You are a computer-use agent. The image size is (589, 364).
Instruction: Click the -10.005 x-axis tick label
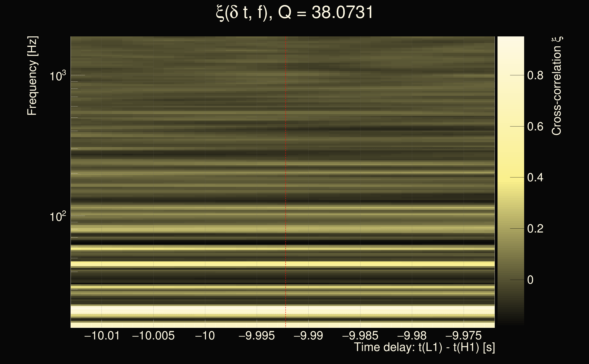point(153,336)
